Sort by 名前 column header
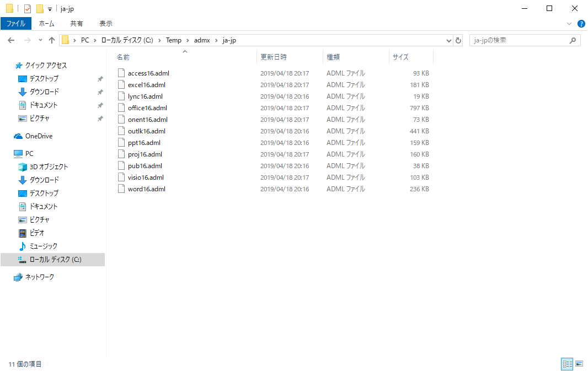This screenshot has height=371, width=588. coord(123,57)
